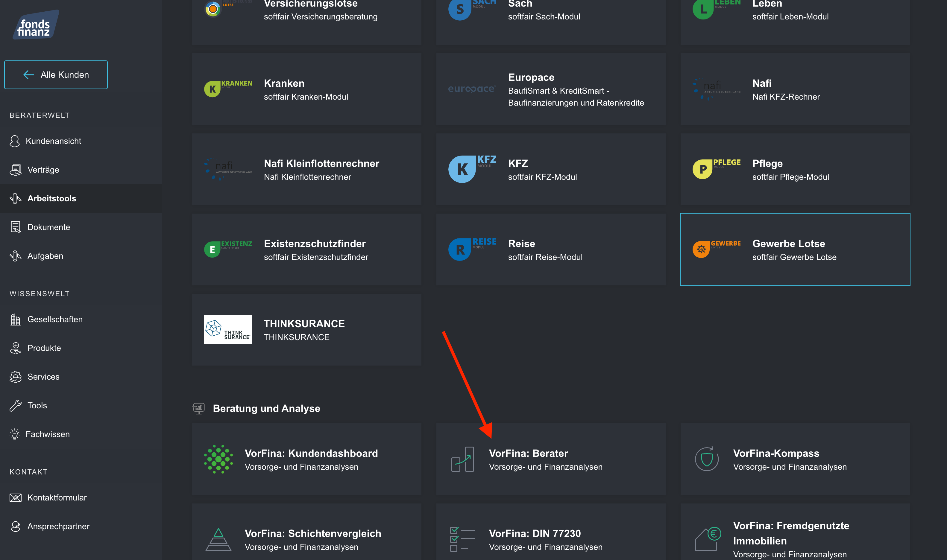Click the Thinksurance logo thumbnail
Viewport: 947px width, 560px height.
(x=227, y=329)
